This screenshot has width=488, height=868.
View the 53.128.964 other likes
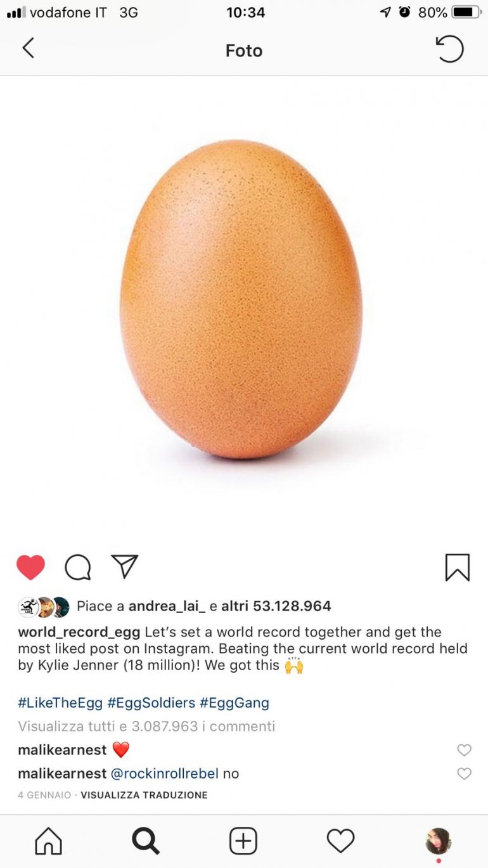click(276, 606)
